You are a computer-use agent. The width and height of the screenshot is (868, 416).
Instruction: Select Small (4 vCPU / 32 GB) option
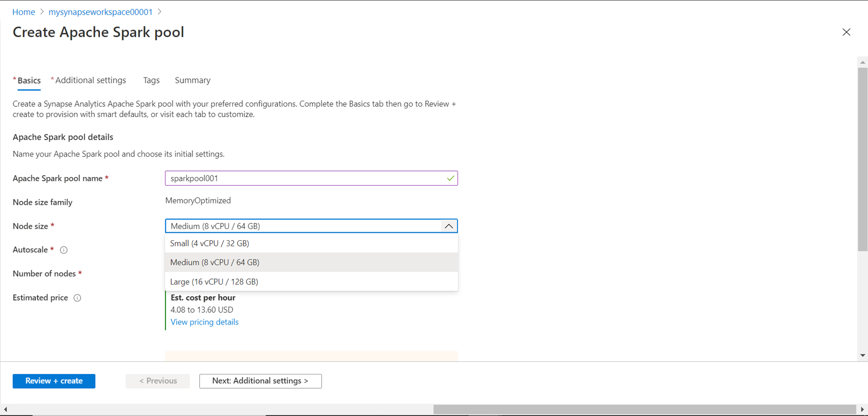click(312, 243)
